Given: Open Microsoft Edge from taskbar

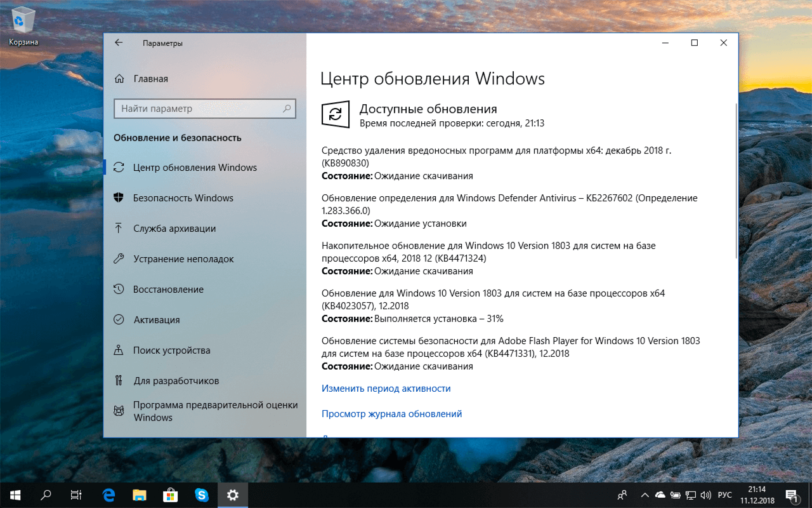Looking at the screenshot, I should 108,495.
